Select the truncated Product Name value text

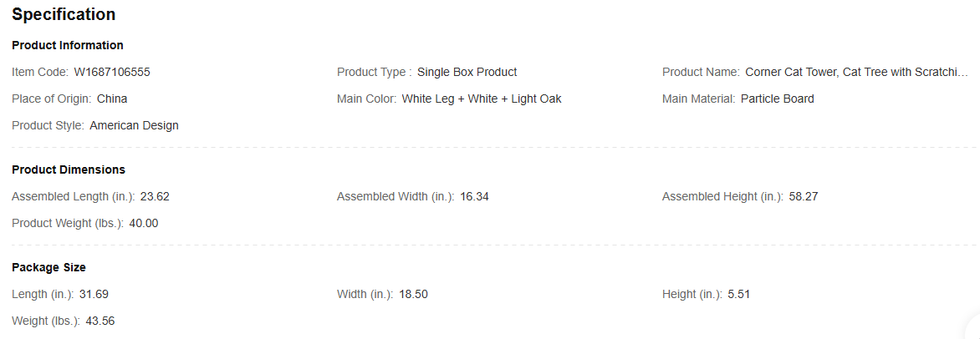point(856,72)
